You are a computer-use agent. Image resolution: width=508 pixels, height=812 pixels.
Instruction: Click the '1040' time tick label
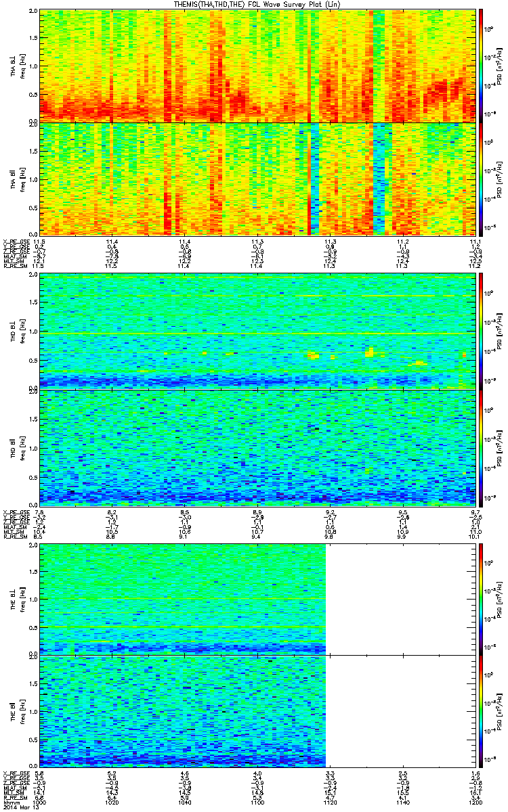pyautogui.click(x=185, y=802)
